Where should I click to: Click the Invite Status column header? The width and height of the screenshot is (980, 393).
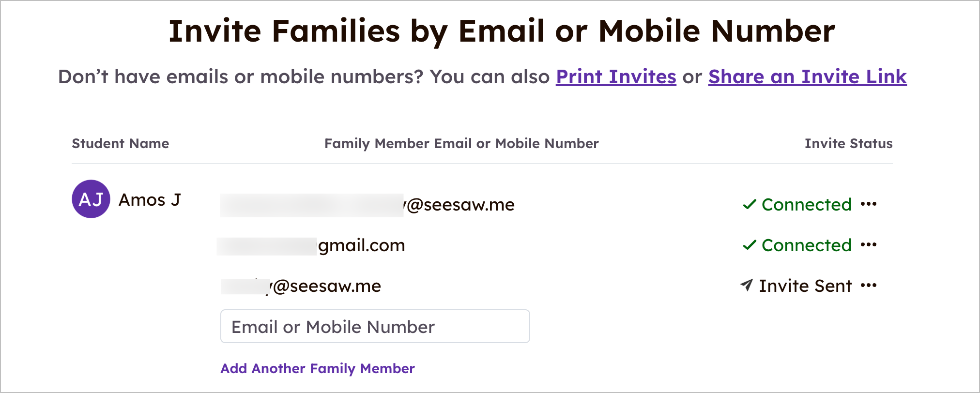click(x=849, y=143)
